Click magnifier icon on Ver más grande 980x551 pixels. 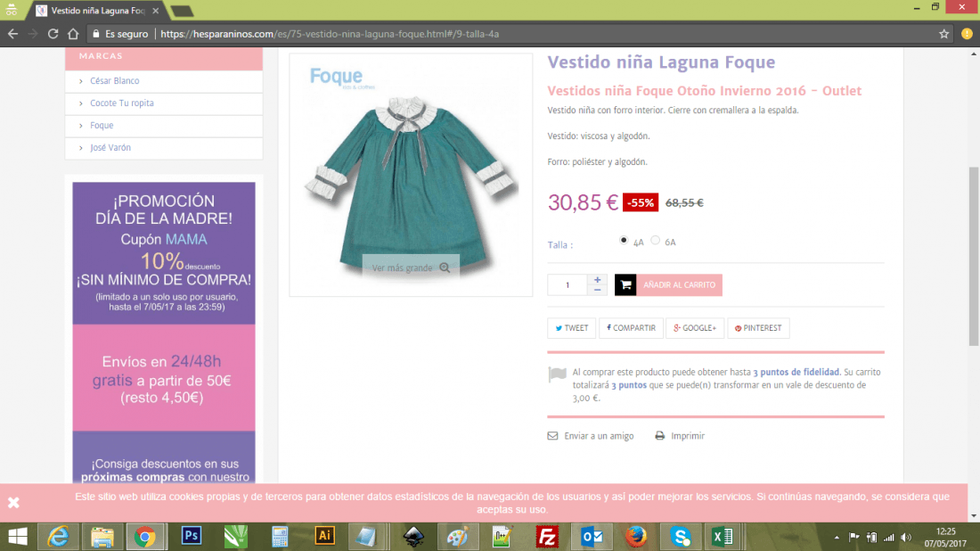point(445,267)
